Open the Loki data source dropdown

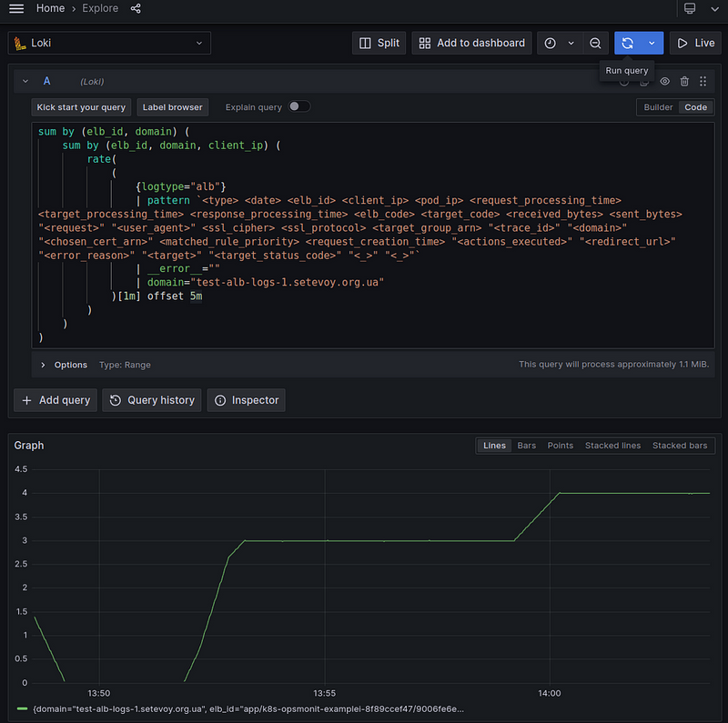(109, 43)
